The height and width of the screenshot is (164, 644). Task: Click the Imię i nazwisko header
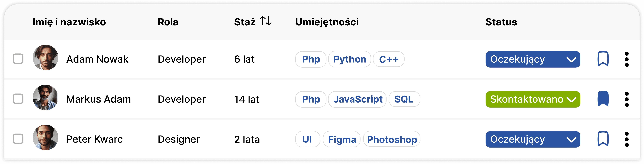(x=69, y=22)
